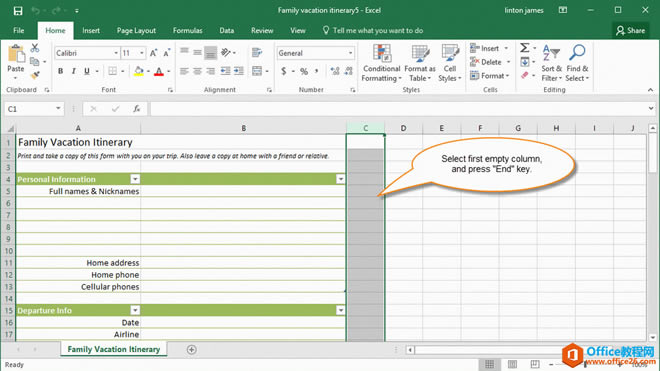Click the Save icon in title bar

click(x=18, y=11)
